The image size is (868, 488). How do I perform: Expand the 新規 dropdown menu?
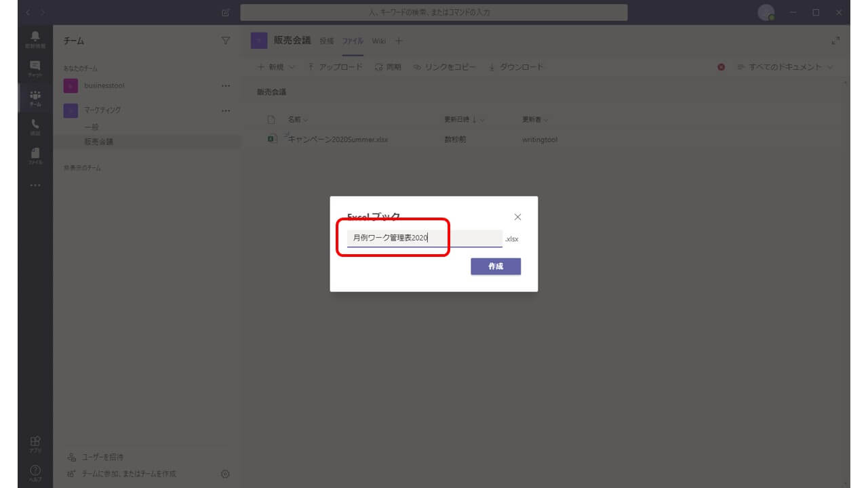(277, 67)
